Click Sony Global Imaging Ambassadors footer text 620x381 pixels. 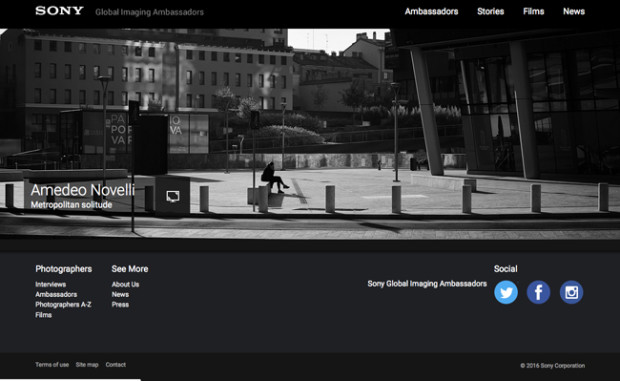427,284
